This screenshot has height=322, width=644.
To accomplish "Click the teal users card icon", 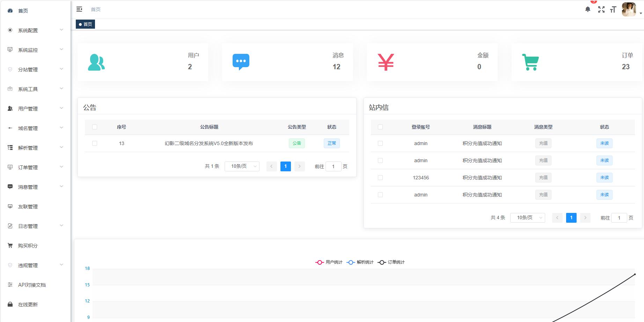I will click(x=96, y=62).
